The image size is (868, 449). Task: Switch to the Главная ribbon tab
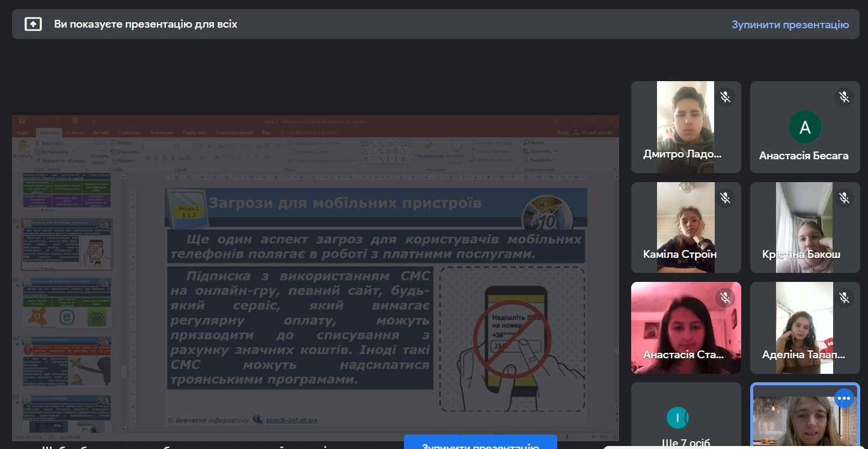49,132
